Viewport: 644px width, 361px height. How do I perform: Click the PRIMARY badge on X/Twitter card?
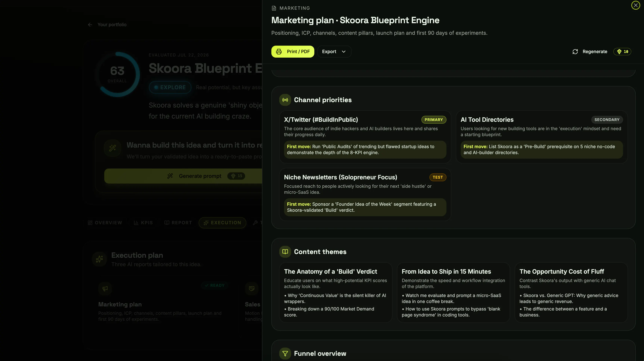coord(434,120)
